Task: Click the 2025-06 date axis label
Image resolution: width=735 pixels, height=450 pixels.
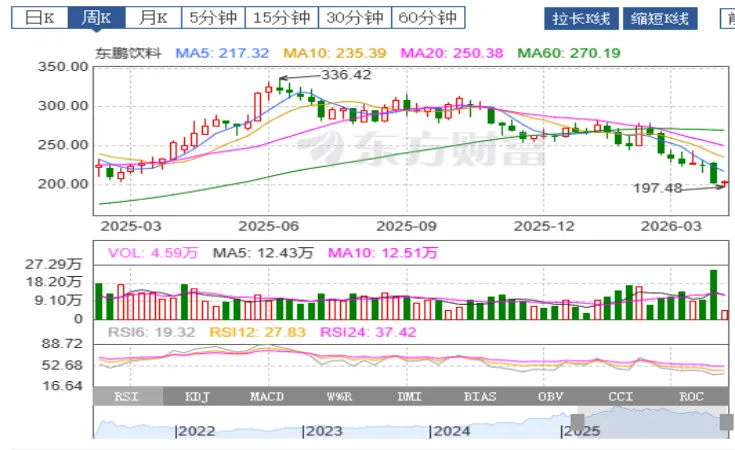Action: click(269, 226)
